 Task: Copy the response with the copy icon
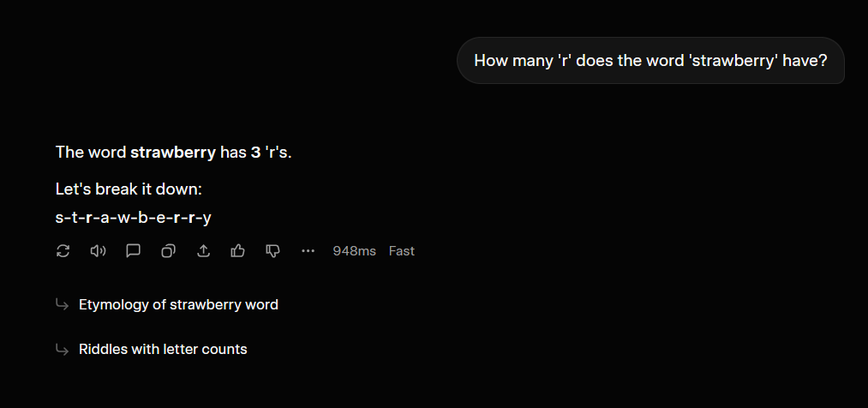[169, 251]
